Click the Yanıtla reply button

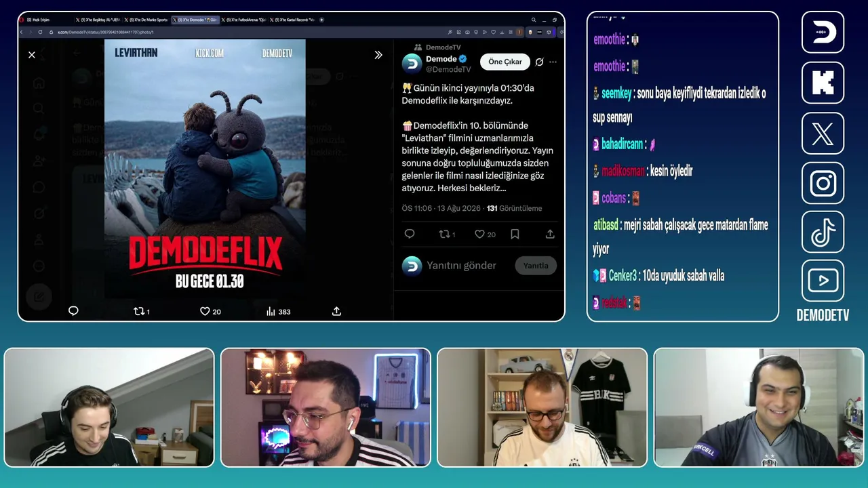[x=536, y=266]
